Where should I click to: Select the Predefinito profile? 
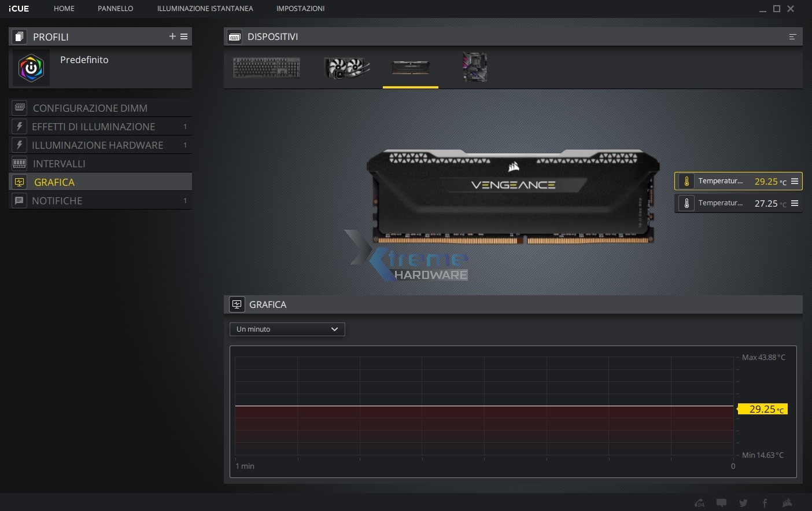point(84,60)
